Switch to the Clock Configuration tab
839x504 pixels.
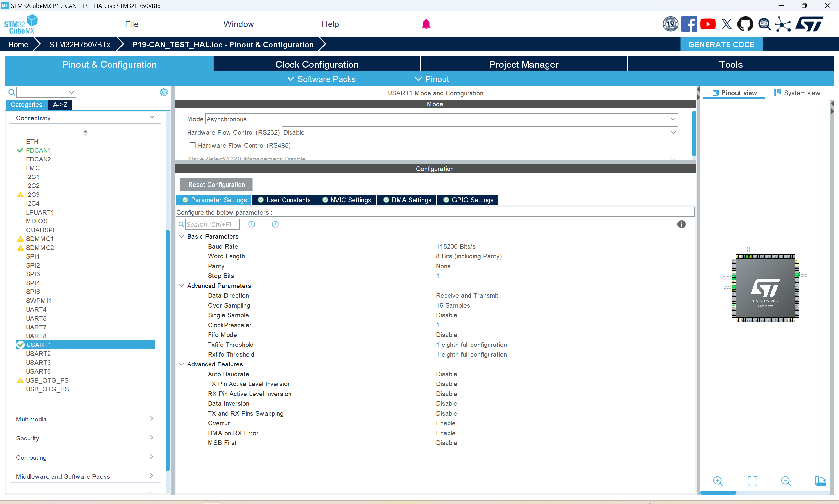(316, 65)
